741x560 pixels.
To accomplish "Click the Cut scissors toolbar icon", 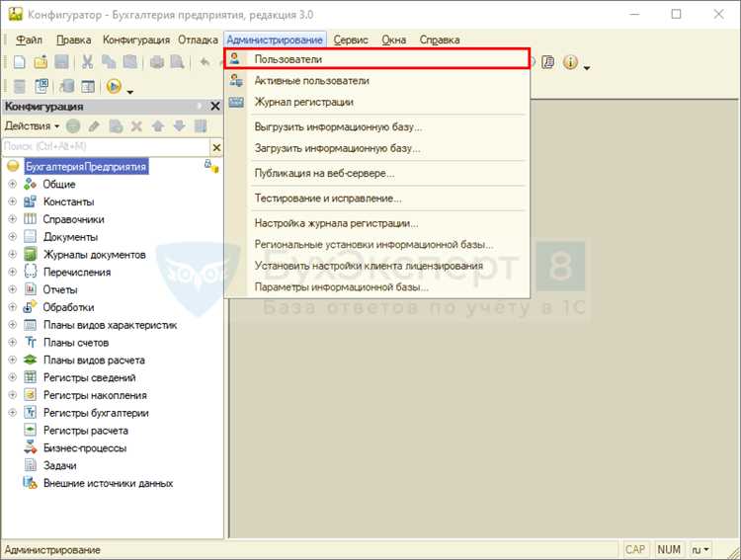I will (87, 62).
